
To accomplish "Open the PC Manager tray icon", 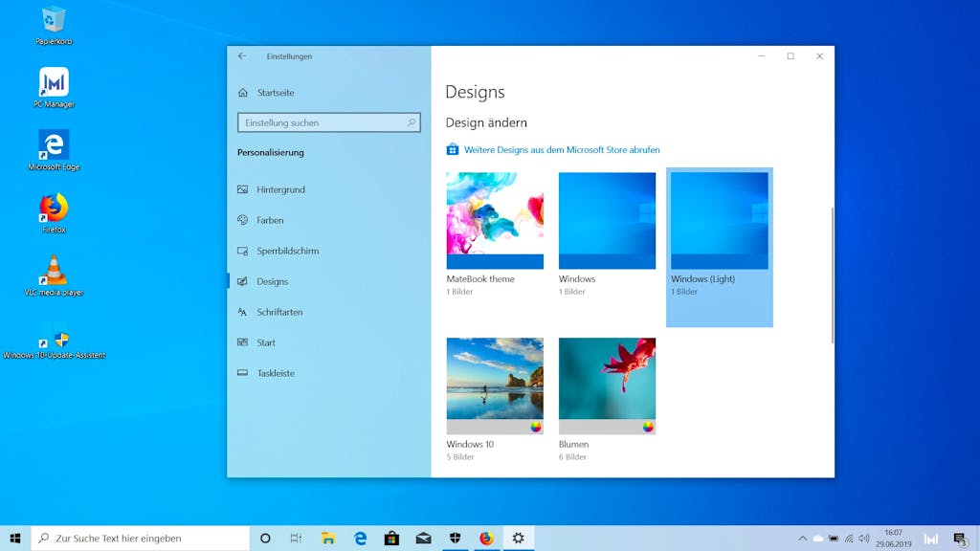I will [x=931, y=539].
